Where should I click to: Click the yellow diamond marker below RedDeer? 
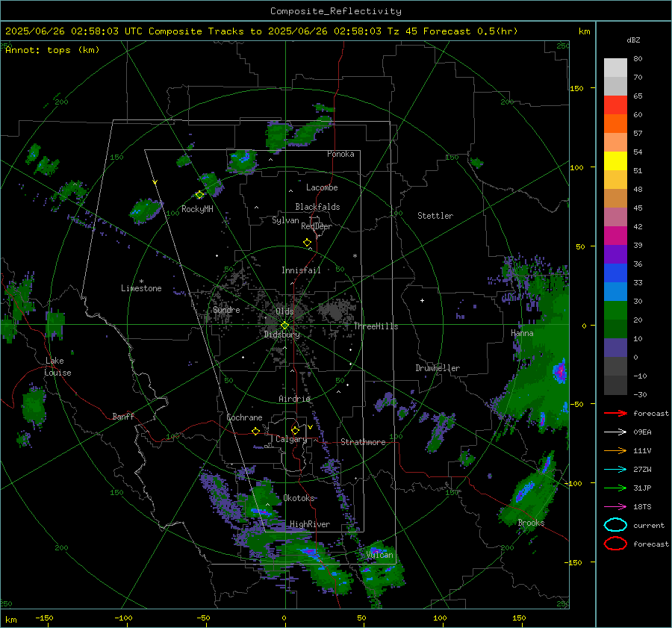(x=308, y=243)
